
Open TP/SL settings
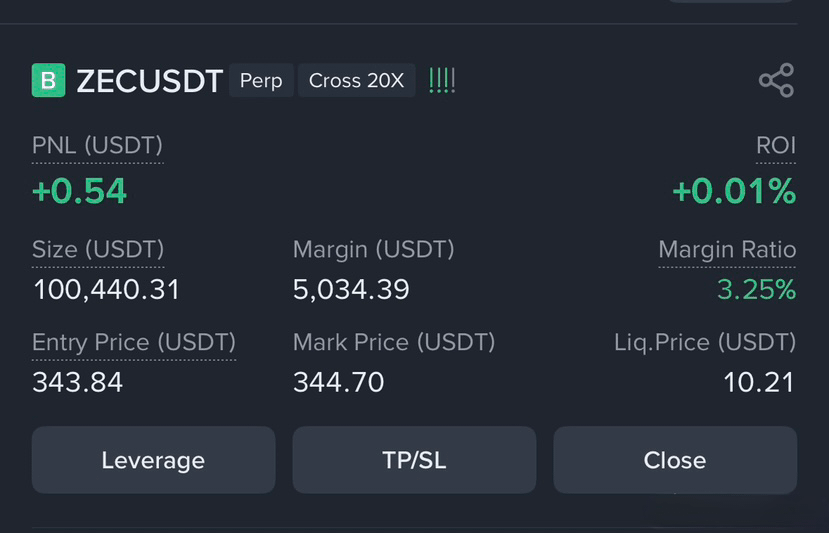point(414,460)
